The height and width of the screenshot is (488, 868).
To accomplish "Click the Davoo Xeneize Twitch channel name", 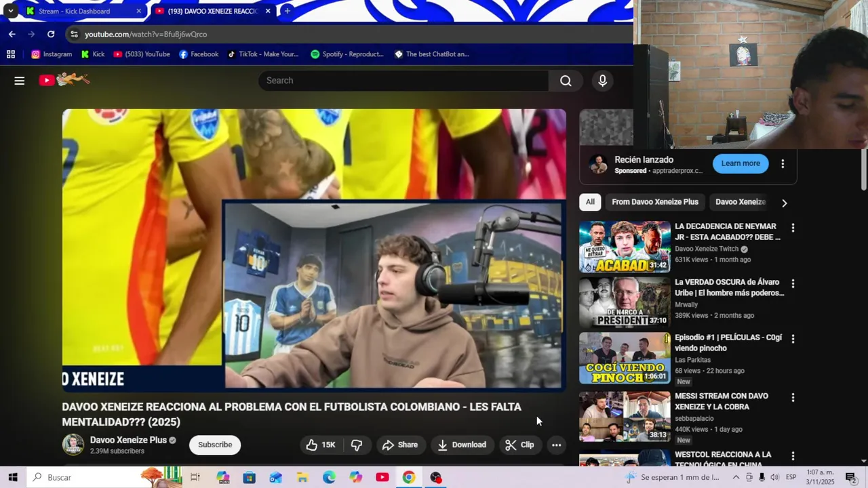I will pyautogui.click(x=707, y=249).
